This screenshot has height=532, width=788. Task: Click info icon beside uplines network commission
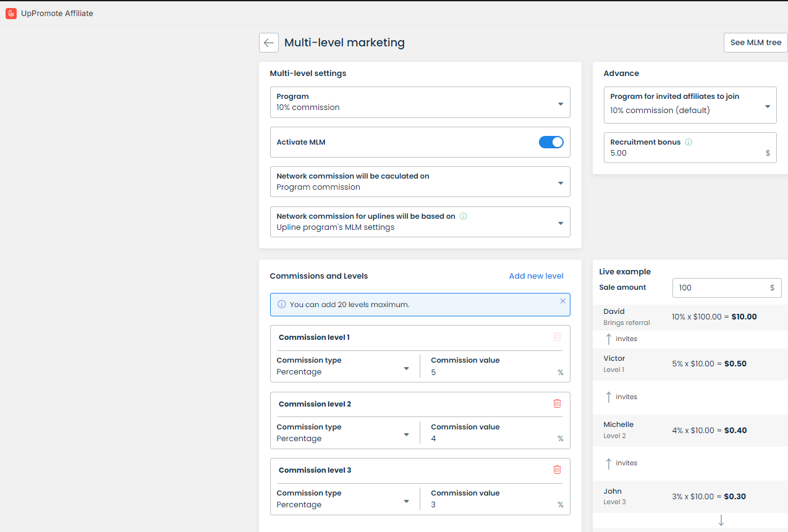464,216
